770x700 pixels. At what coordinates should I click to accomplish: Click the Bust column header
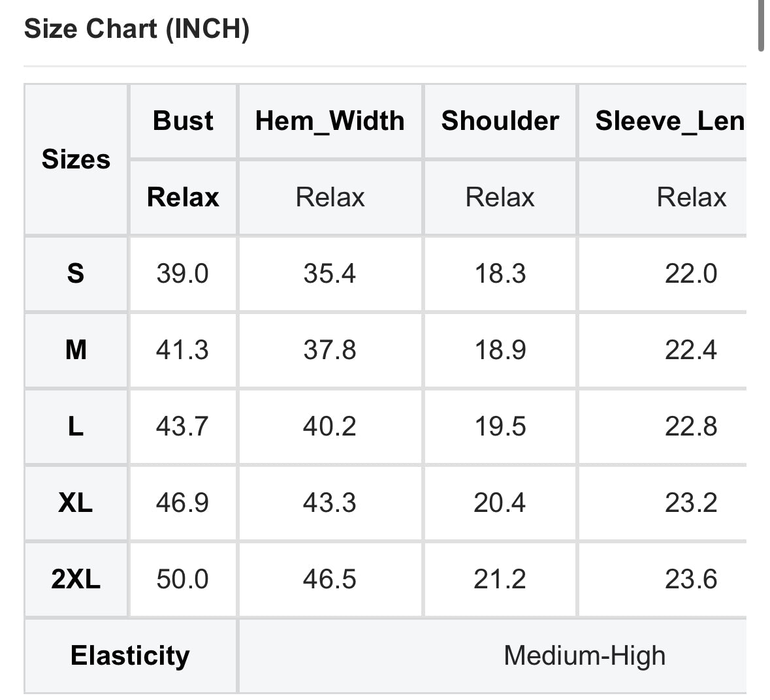183,121
